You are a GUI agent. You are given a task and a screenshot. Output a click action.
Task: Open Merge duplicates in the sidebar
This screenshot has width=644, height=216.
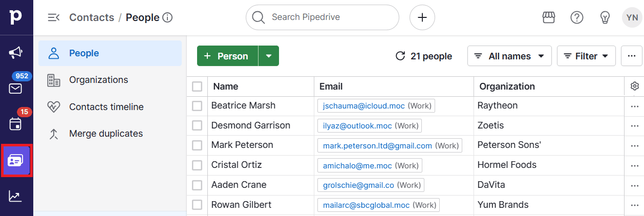coord(105,134)
